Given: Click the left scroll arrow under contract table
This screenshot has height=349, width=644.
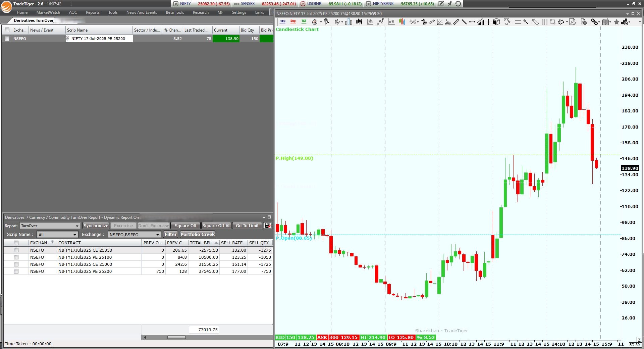Looking at the screenshot, I should [145, 337].
